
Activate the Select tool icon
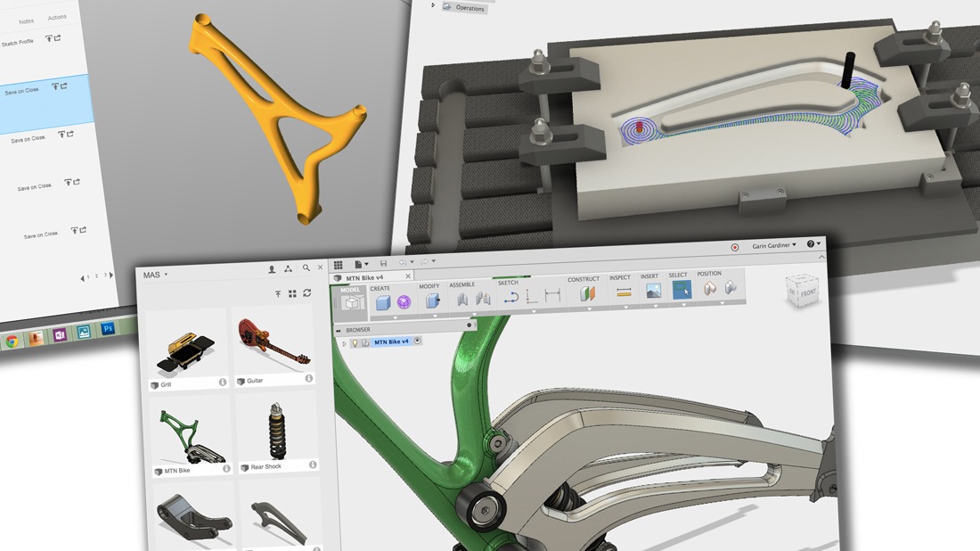coord(682,290)
